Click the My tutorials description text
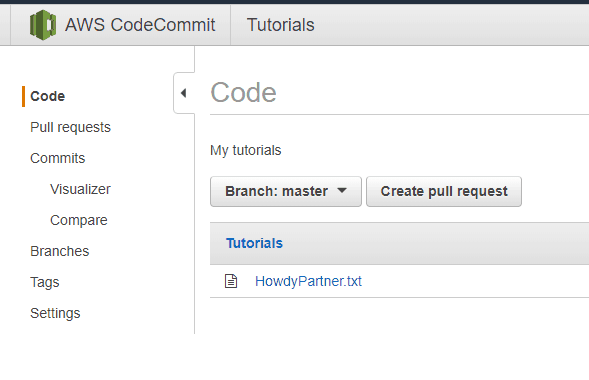 [246, 150]
